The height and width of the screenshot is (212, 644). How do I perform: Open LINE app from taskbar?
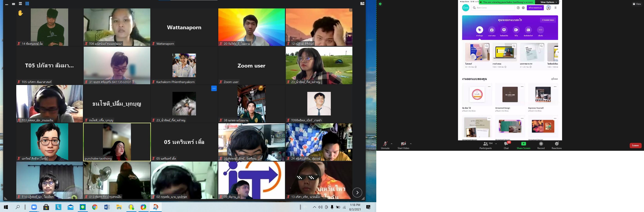[x=83, y=207]
